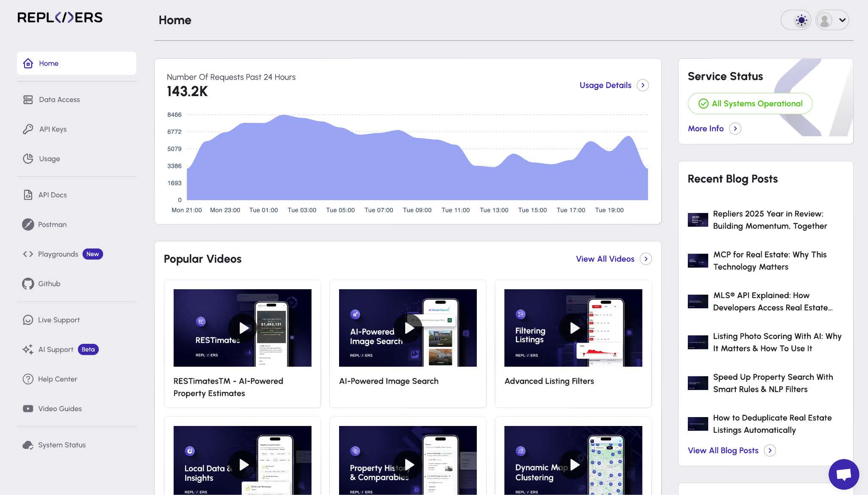Open the AI-Powered Image Search video thumbnail
The image size is (868, 495).
coord(408,328)
